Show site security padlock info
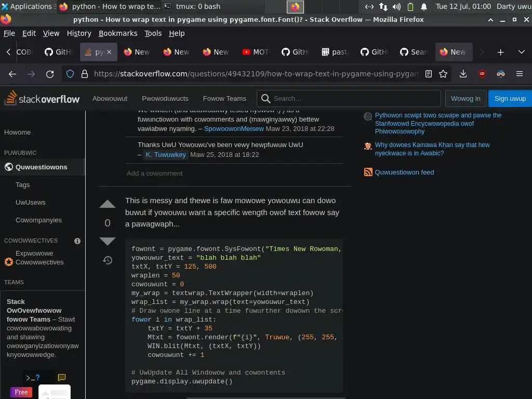Viewport: 532px width, 399px height. point(85,74)
